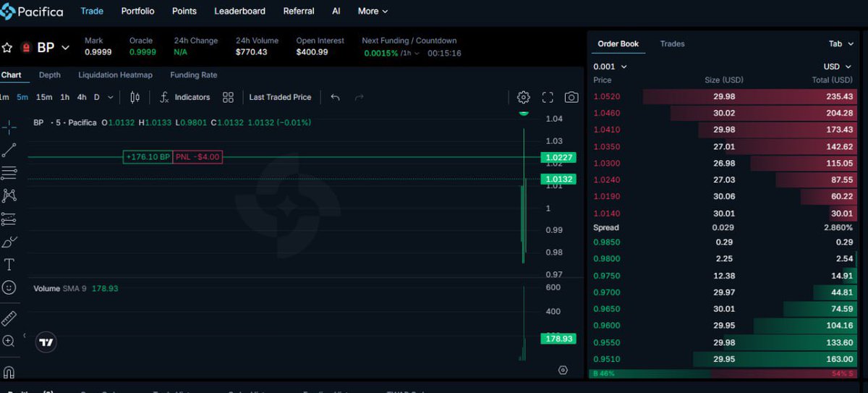
Task: Open the Indicators menu
Action: 185,97
